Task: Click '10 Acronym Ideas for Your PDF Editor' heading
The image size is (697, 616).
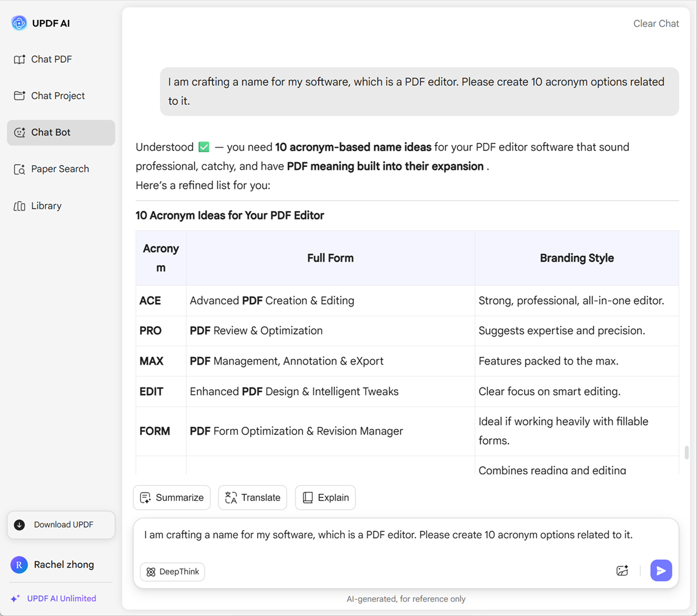Action: click(x=230, y=216)
